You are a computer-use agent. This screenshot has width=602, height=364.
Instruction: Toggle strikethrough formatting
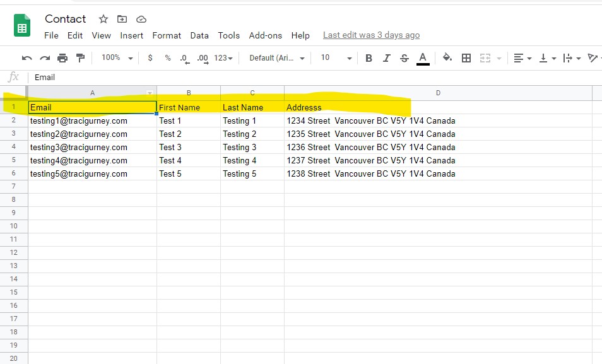tap(403, 57)
